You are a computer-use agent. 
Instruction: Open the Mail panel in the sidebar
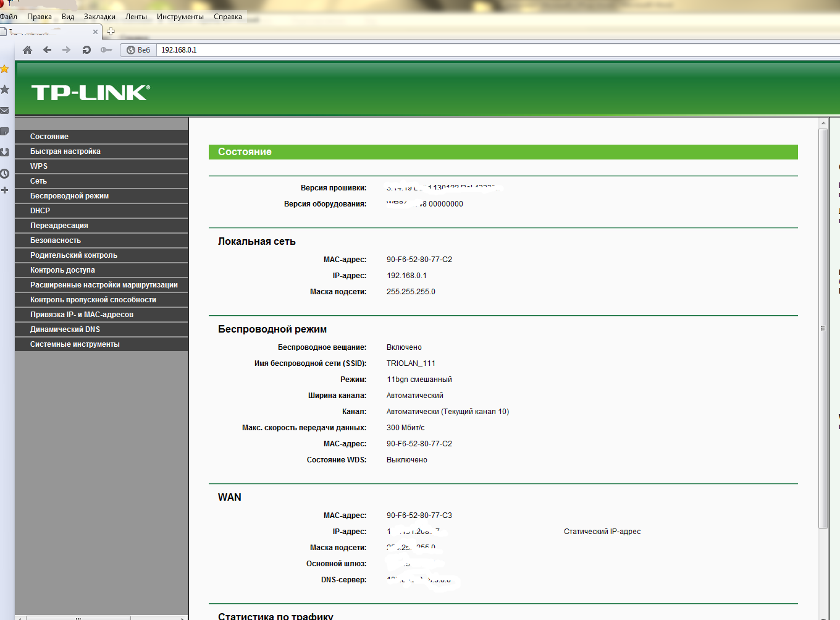(5, 109)
